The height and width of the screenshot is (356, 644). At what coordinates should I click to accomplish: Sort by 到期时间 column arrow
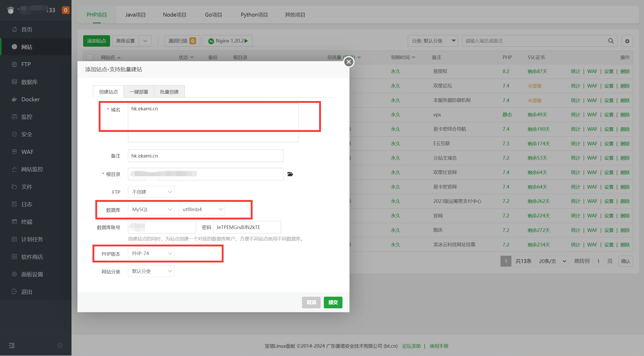[x=413, y=58]
